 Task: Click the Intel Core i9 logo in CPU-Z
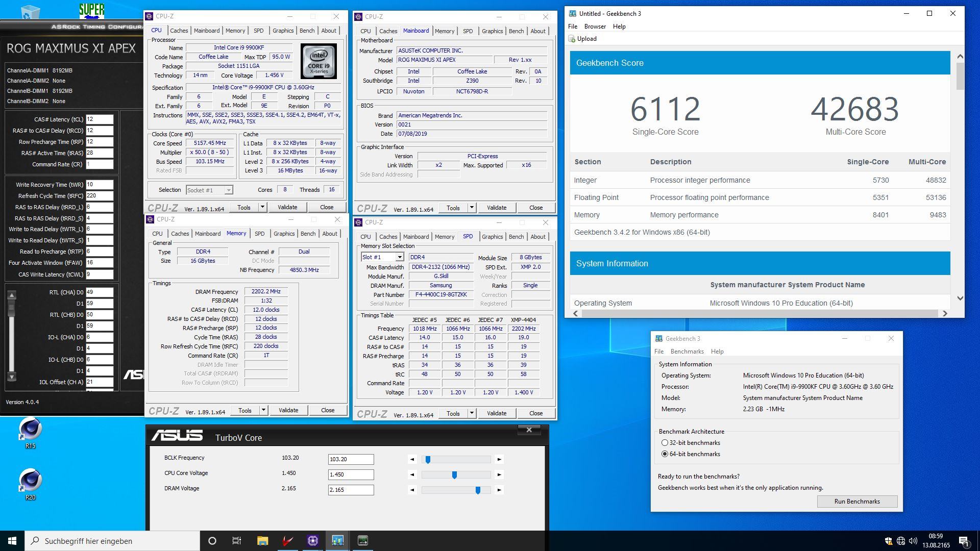tap(318, 61)
